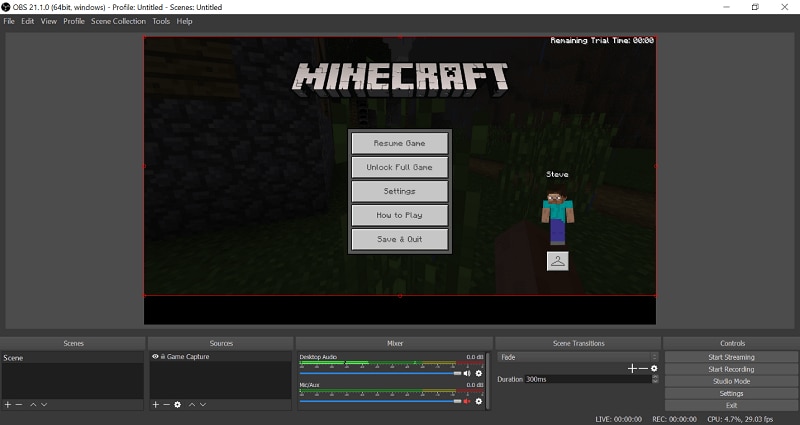Add a new scene with plus icon

(x=8, y=405)
